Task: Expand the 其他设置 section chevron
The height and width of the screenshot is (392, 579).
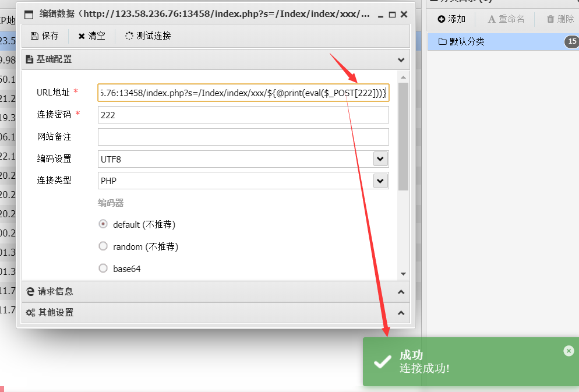Action: (x=401, y=313)
